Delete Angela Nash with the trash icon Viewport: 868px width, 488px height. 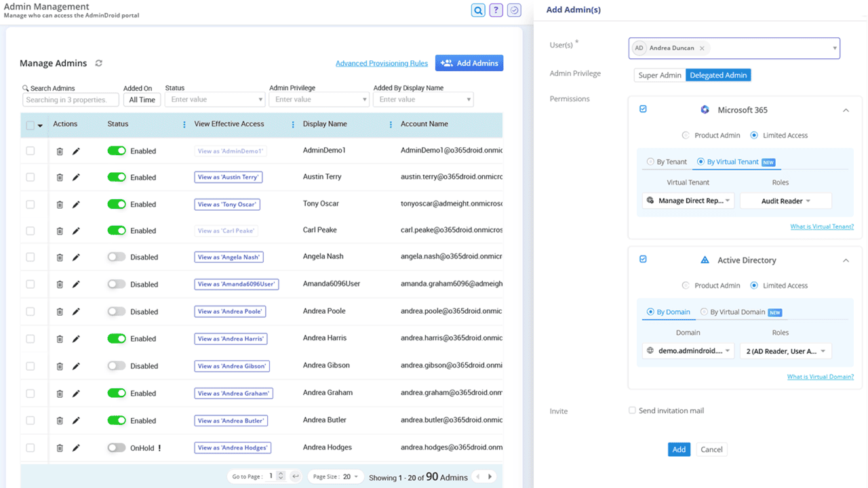coord(60,257)
